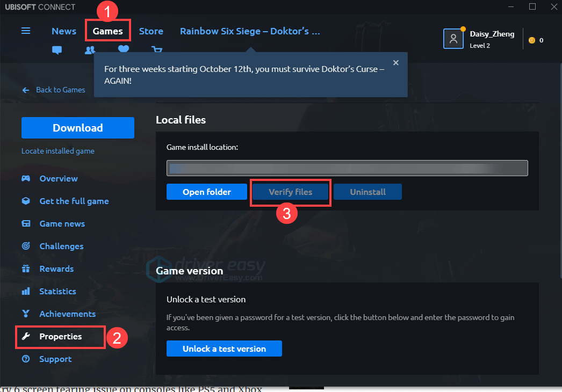Select Get the full game entry
This screenshot has height=392, width=562.
[x=74, y=201]
